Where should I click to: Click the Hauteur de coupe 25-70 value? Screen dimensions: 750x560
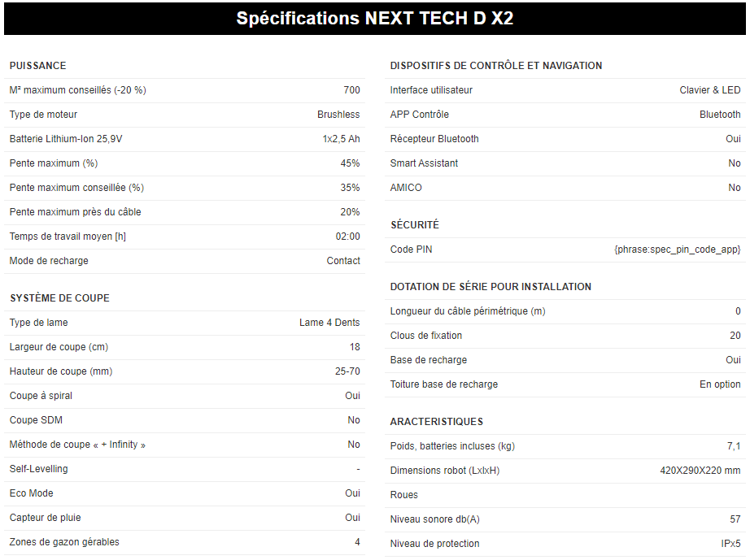point(347,371)
